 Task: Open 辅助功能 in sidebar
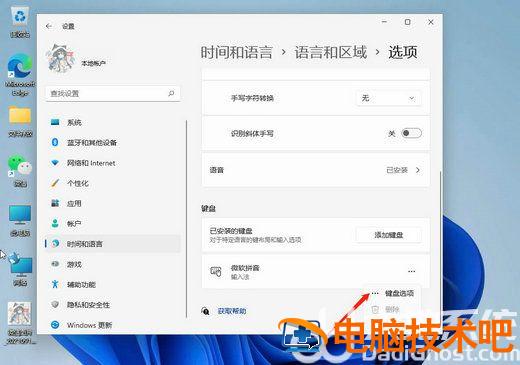(x=113, y=284)
